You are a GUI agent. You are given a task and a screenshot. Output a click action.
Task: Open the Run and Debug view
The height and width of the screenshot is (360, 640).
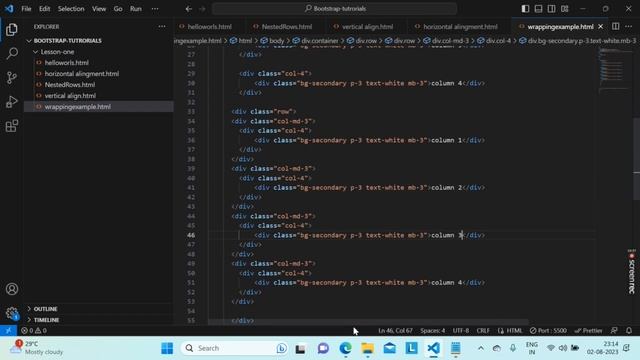(12, 102)
